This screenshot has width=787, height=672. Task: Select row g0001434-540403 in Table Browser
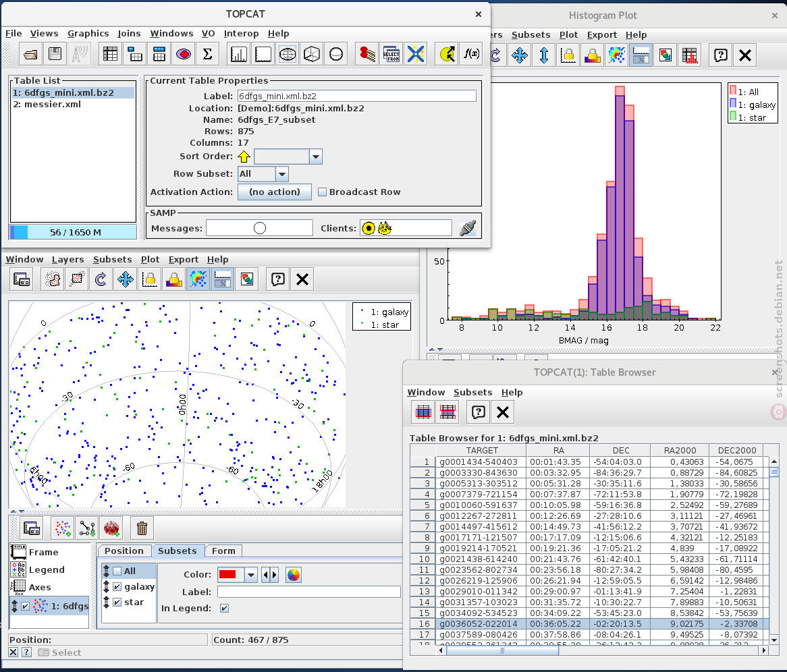(x=590, y=461)
